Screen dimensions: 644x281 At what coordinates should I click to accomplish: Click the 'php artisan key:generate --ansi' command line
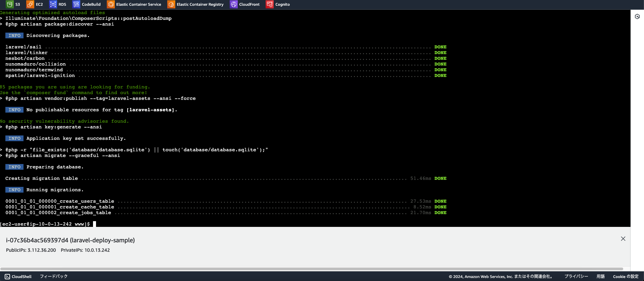(54, 127)
